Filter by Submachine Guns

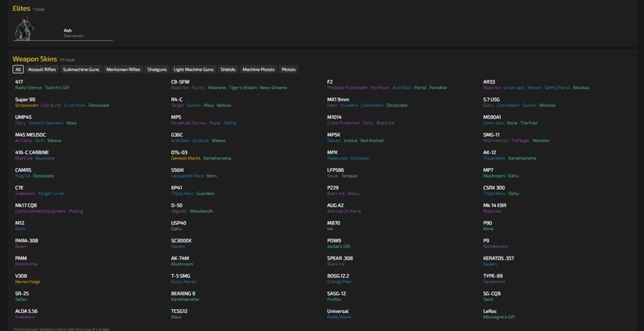coord(82,69)
